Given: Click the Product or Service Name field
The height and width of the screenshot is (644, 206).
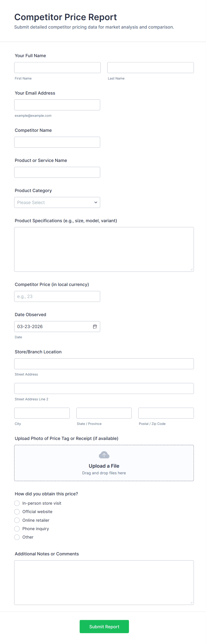Looking at the screenshot, I should pos(57,172).
